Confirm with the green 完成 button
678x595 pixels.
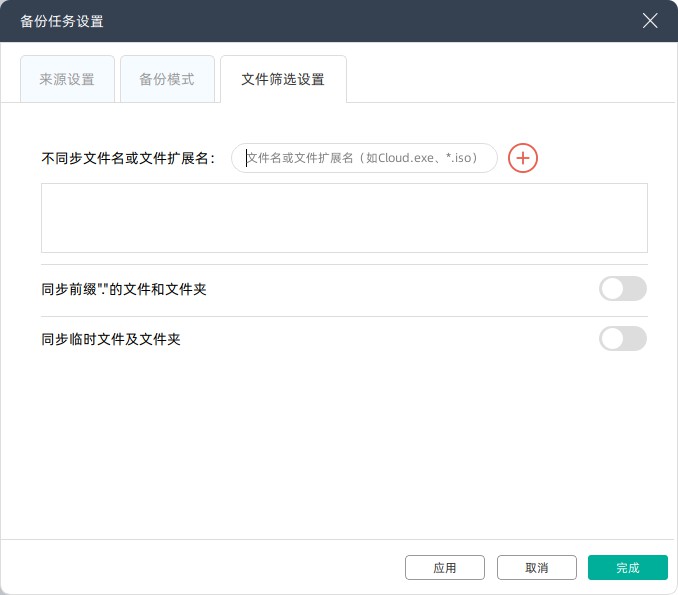[x=627, y=568]
